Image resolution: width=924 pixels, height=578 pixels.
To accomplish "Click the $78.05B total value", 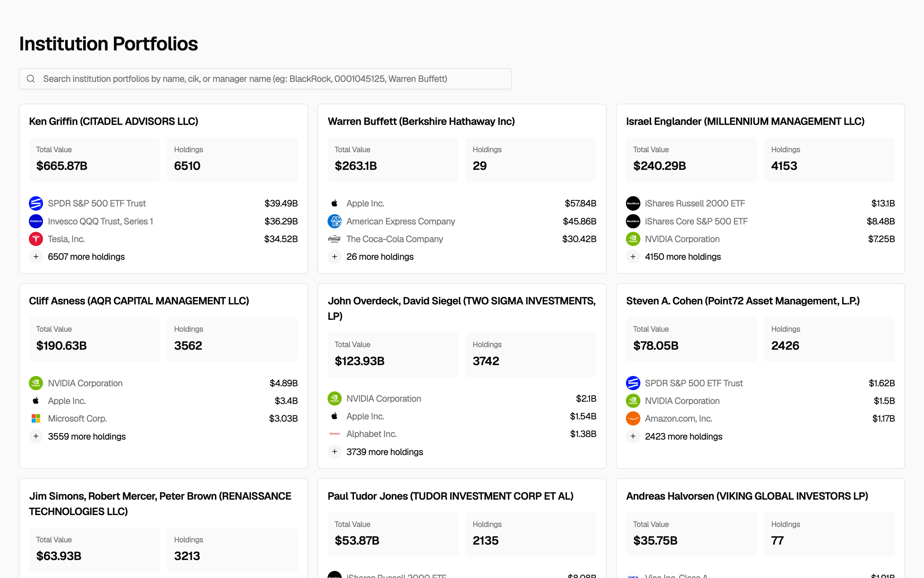I will pos(655,346).
